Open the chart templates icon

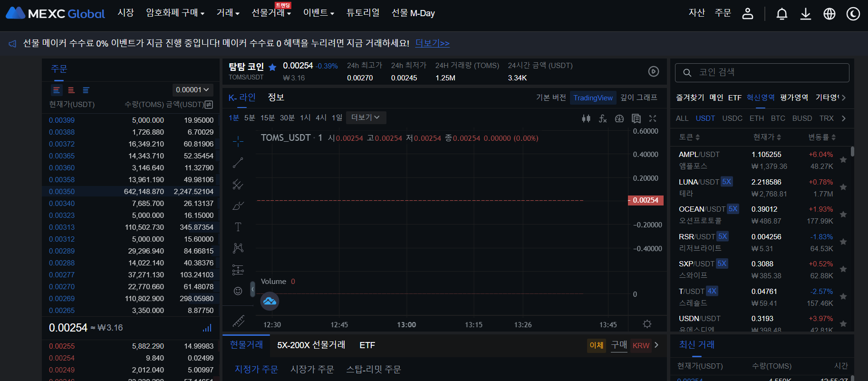click(636, 118)
